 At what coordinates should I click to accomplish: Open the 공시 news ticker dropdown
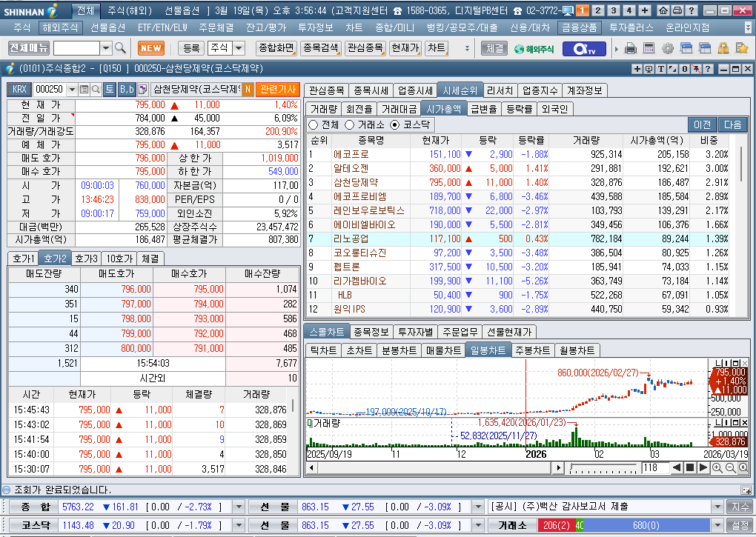coord(718,507)
